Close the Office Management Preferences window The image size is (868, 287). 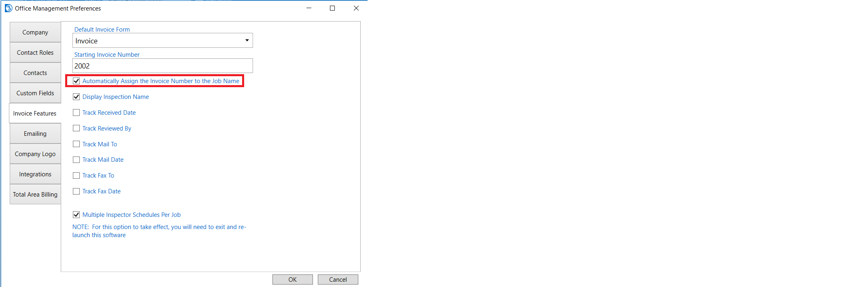(356, 8)
